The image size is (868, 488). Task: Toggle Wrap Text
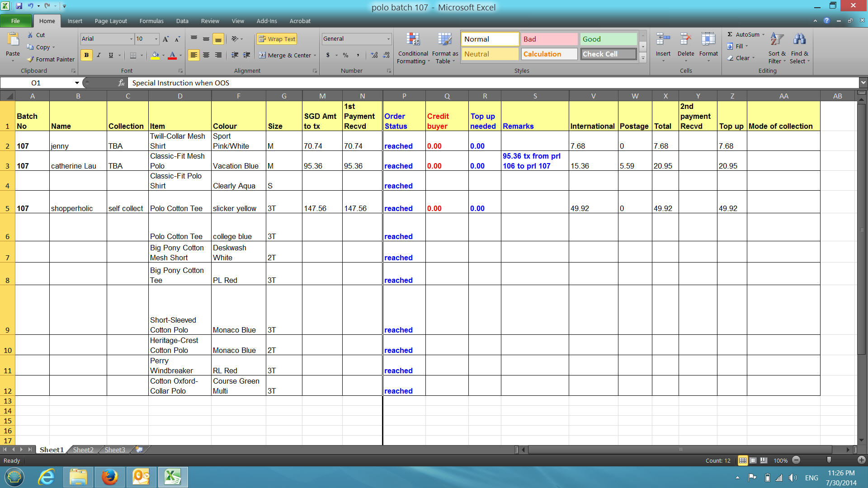point(277,39)
